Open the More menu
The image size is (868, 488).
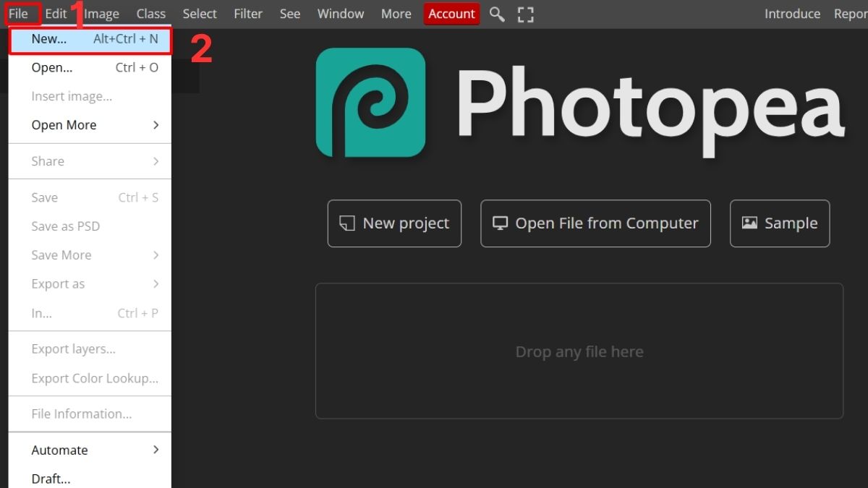(396, 14)
